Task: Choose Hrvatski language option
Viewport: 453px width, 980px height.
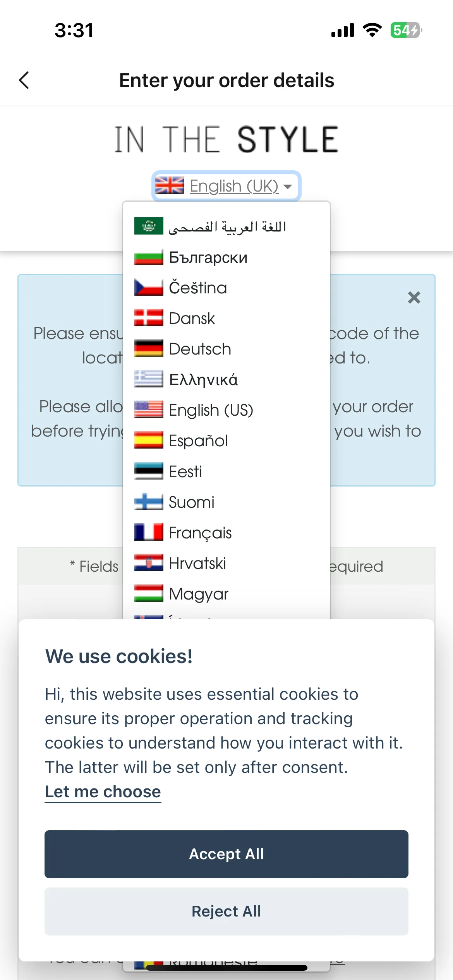Action: point(226,563)
